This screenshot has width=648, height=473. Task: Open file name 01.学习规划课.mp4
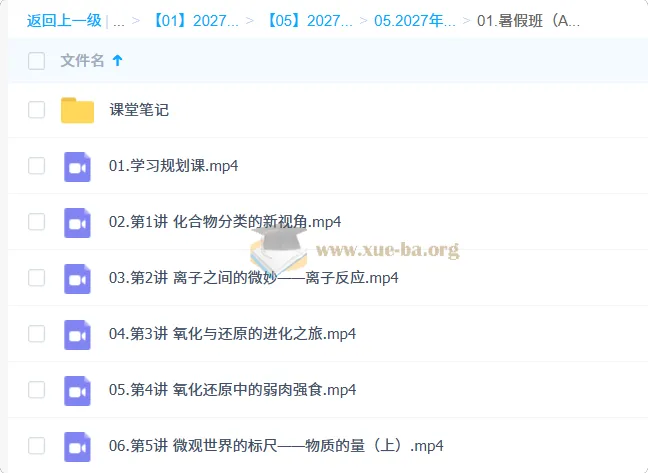point(174,166)
